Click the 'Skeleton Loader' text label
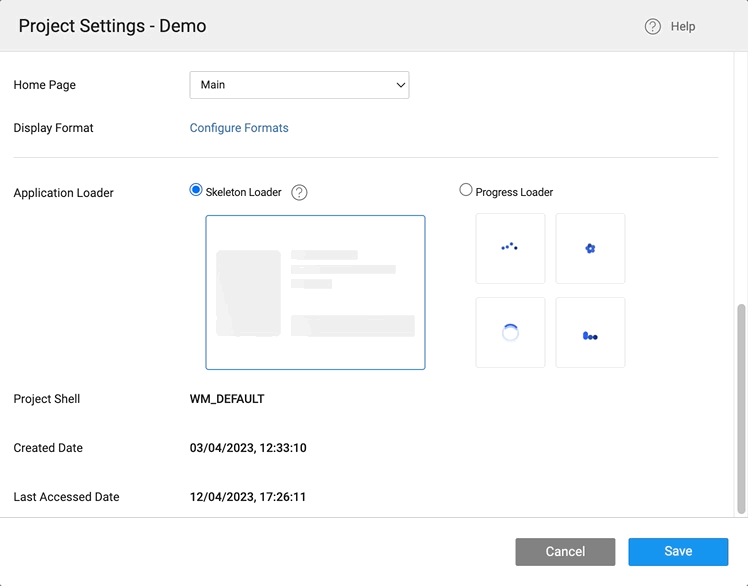748x586 pixels. 243,192
